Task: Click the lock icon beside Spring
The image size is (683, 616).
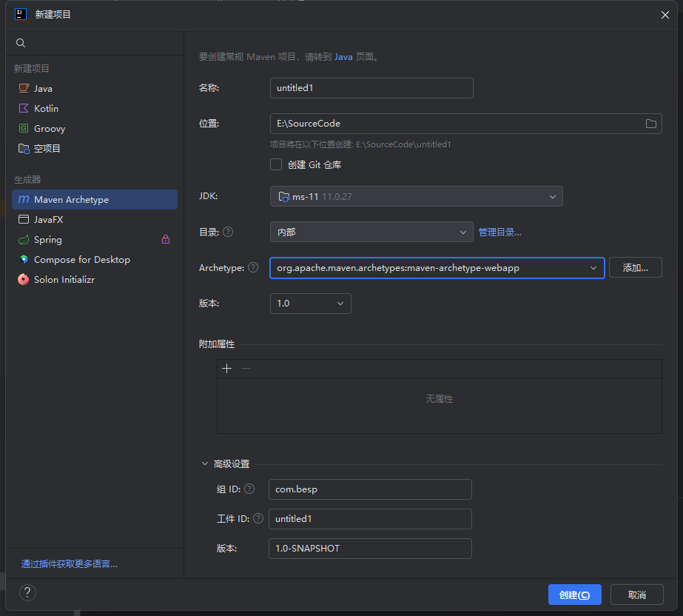Action: [x=166, y=239]
